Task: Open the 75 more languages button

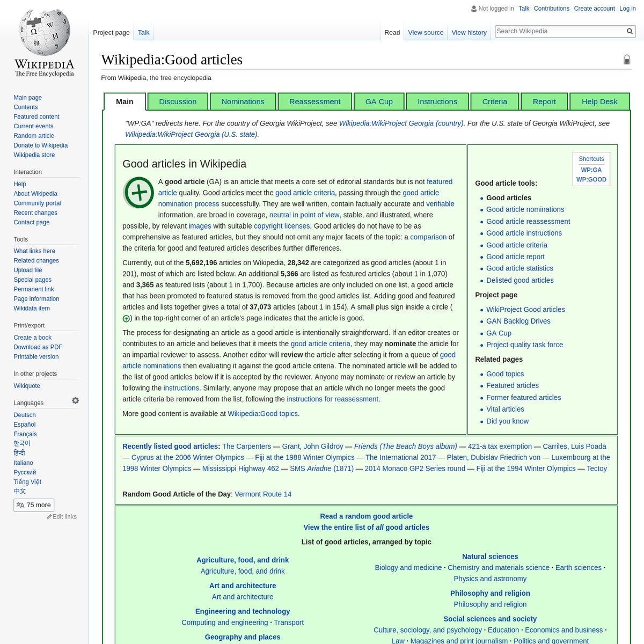Action: pos(34,505)
